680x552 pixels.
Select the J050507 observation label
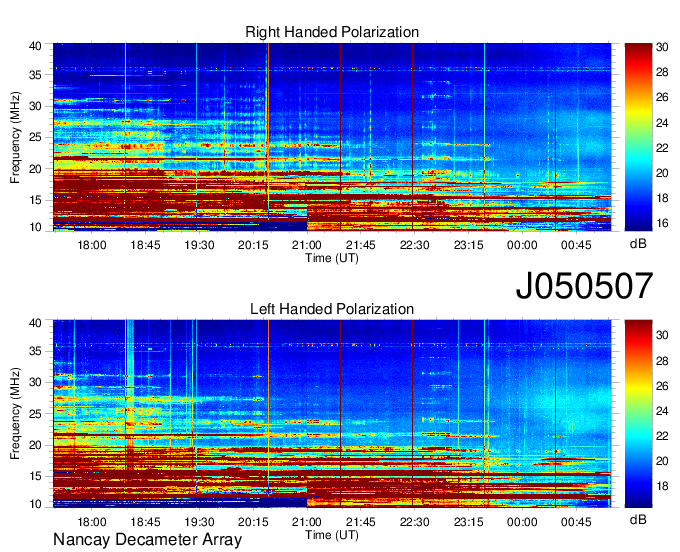(584, 286)
